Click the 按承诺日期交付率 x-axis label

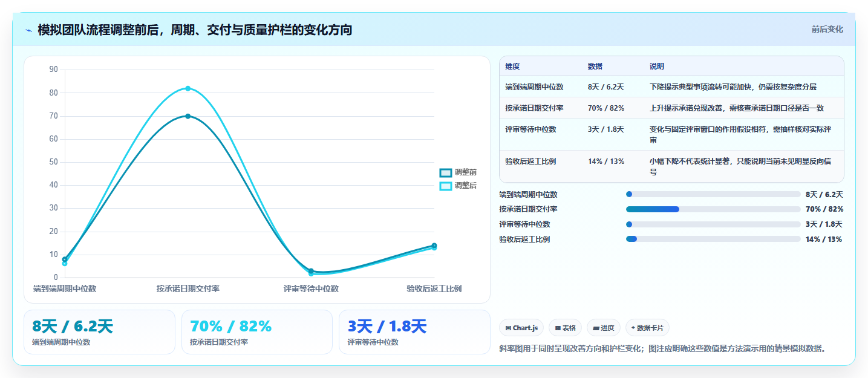pyautogui.click(x=188, y=288)
